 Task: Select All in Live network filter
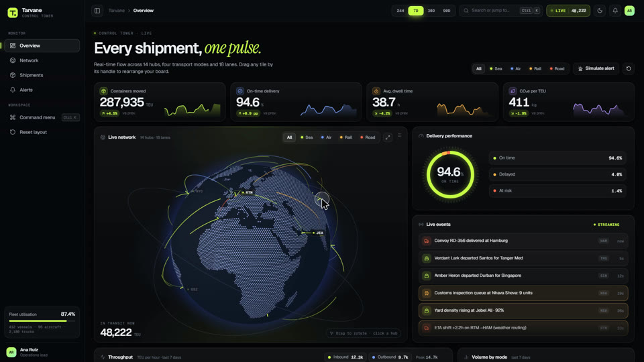290,137
